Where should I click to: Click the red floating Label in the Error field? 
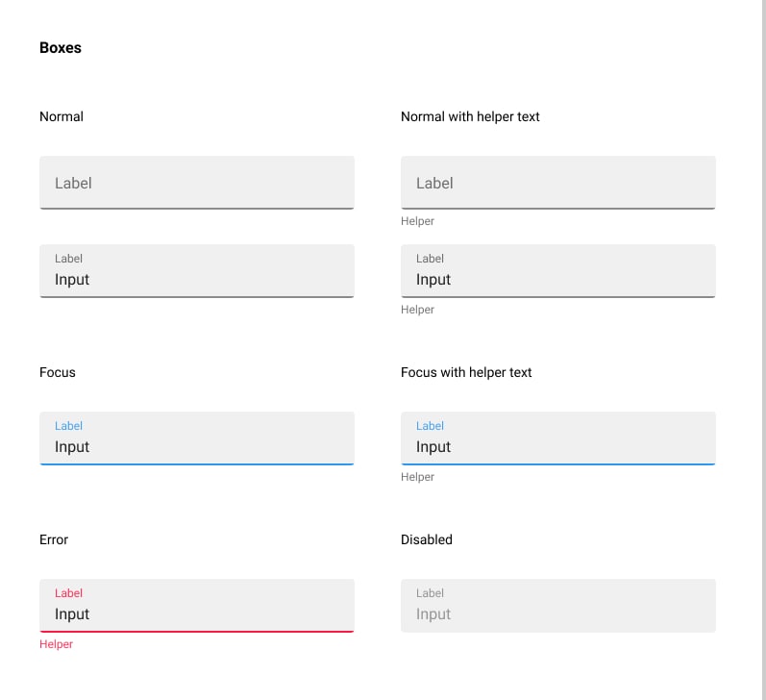(68, 593)
